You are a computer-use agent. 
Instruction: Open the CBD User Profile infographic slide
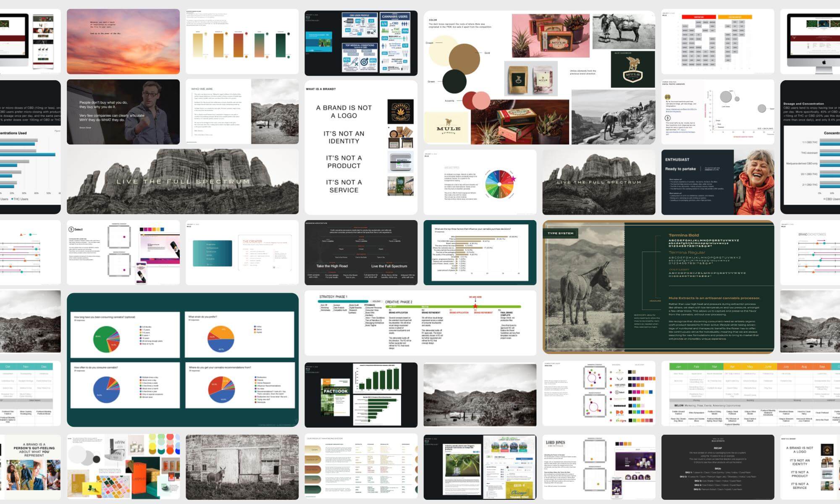(361, 43)
